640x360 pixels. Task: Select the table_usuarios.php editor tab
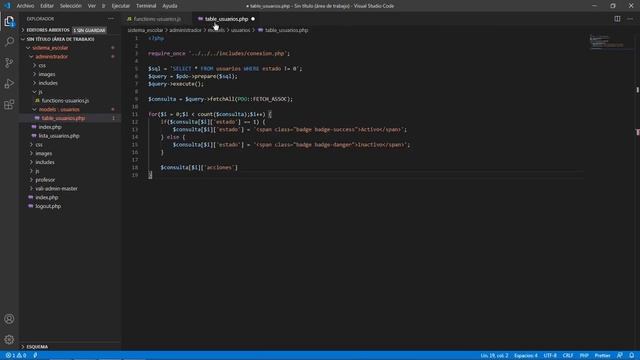(x=226, y=19)
